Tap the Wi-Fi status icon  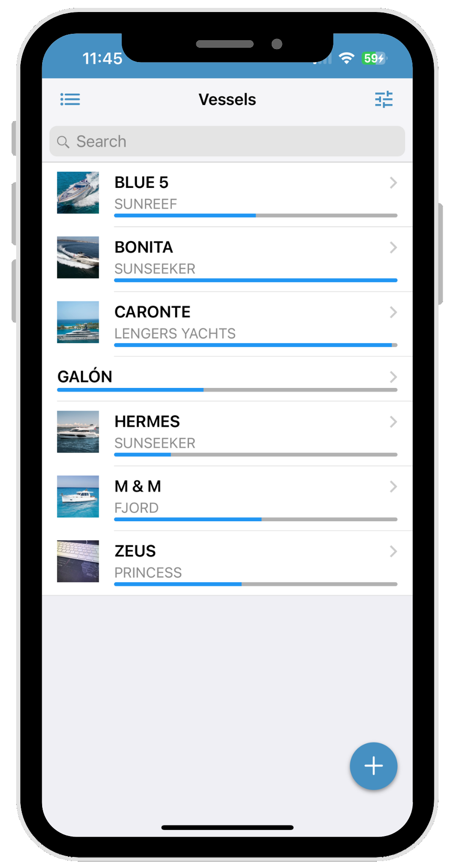coord(346,58)
